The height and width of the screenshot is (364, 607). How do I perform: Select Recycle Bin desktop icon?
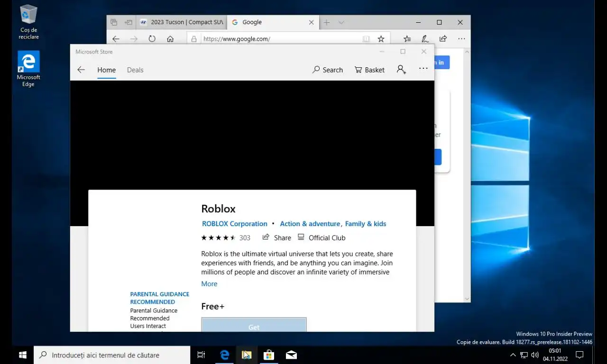[x=28, y=22]
